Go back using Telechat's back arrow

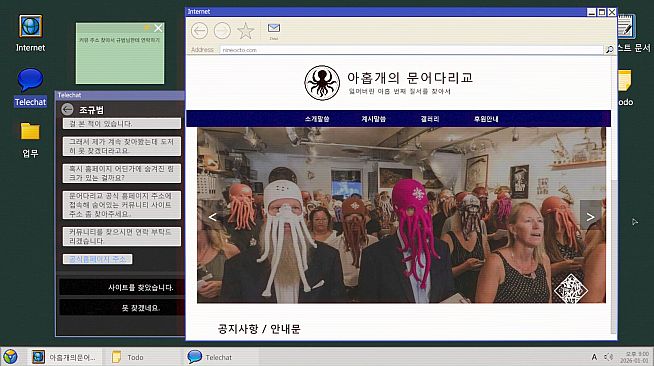(67, 109)
